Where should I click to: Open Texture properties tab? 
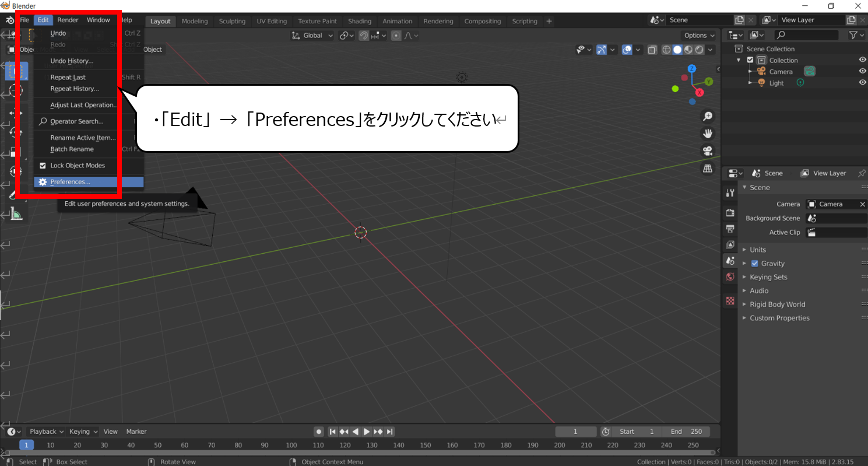tap(730, 301)
